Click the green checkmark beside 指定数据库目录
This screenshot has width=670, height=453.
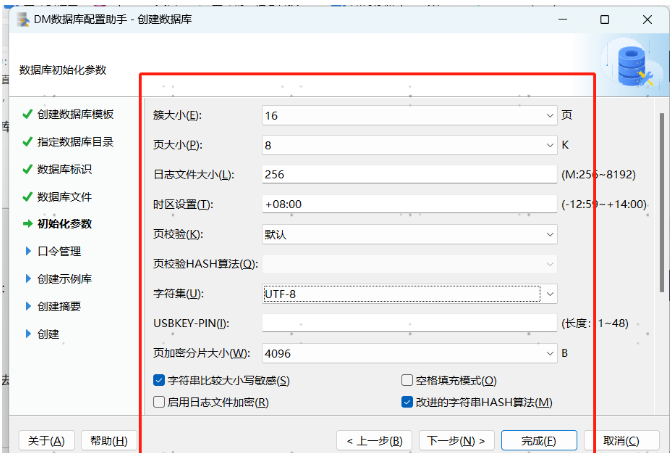tap(28, 141)
